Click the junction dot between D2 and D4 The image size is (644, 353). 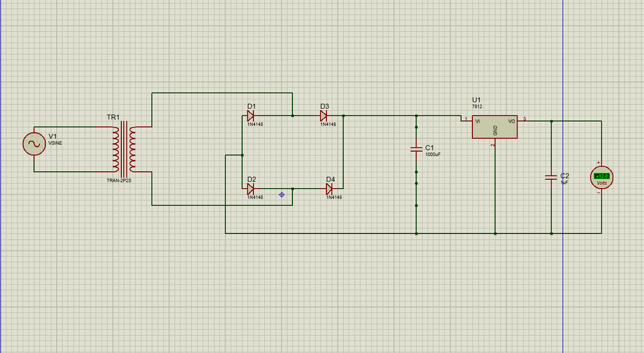292,189
